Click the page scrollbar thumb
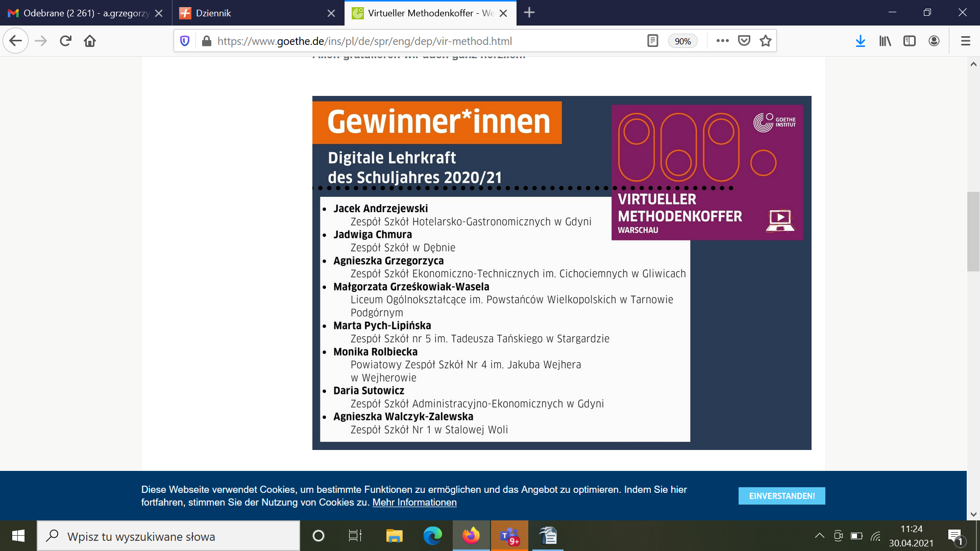 (973, 232)
